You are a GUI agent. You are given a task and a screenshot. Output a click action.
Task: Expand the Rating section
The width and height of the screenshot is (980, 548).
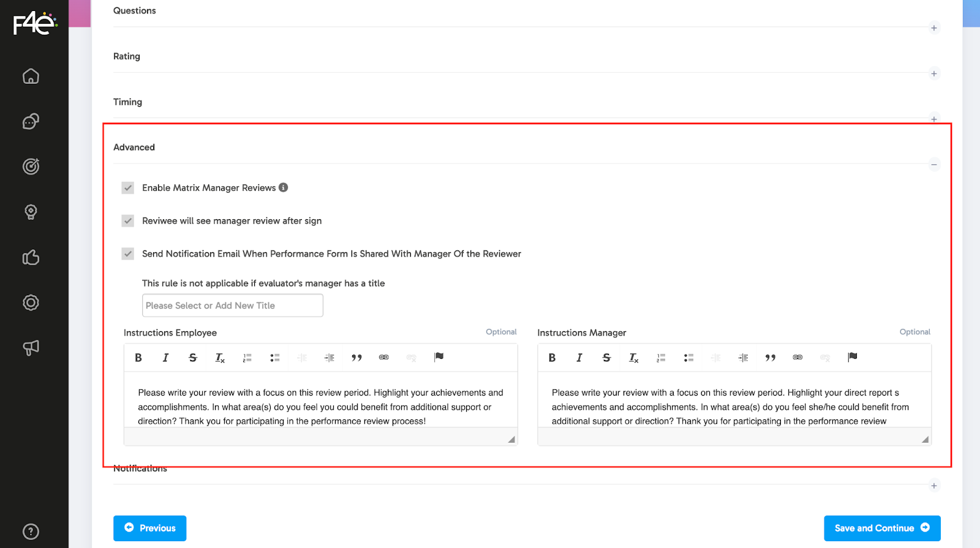tap(933, 73)
